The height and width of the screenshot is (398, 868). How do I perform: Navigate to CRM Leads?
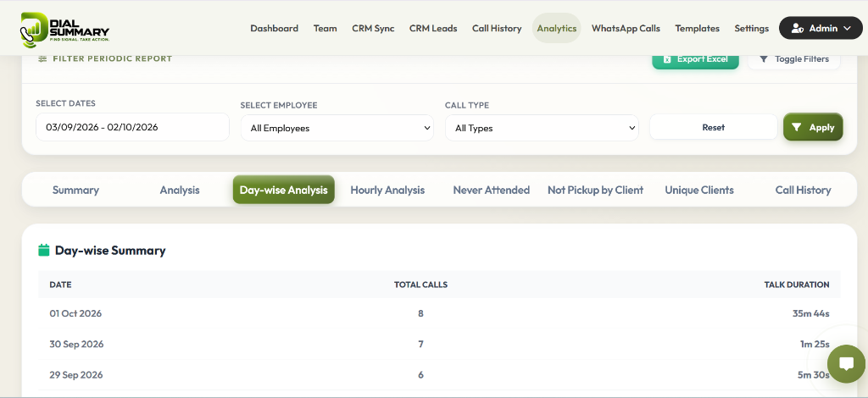pyautogui.click(x=433, y=28)
